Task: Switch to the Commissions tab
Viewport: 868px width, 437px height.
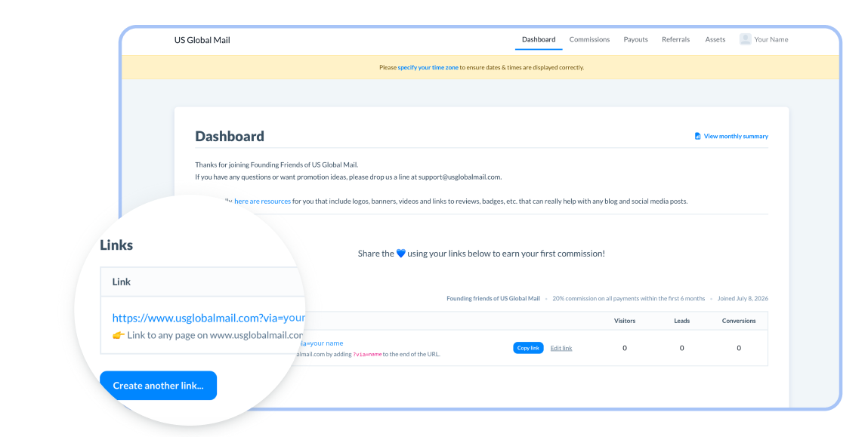Action: 589,39
